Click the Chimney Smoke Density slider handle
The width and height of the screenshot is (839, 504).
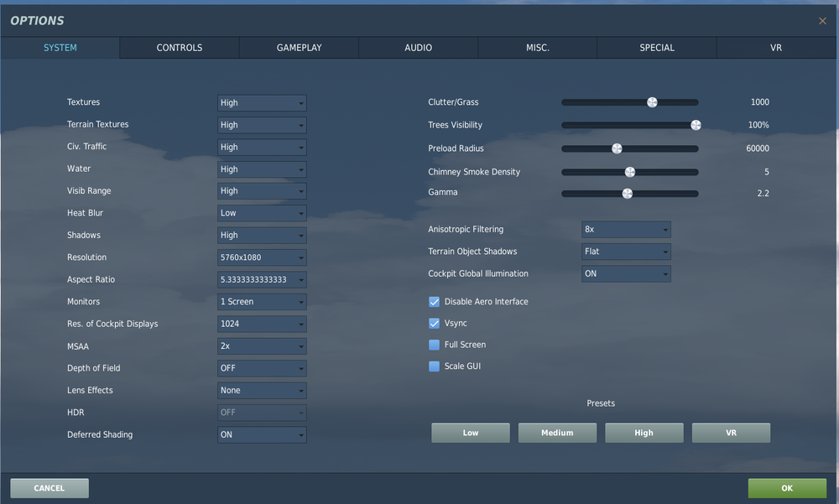(x=630, y=172)
